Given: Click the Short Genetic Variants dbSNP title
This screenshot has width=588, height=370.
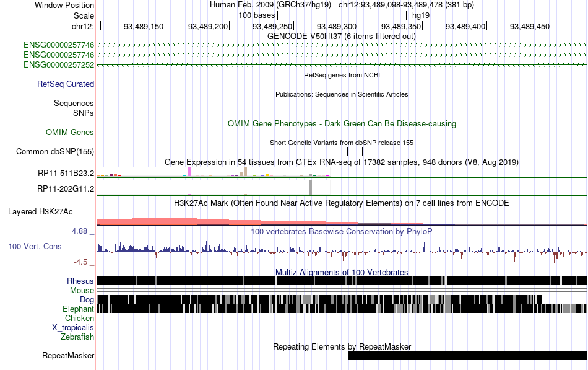Looking at the screenshot, I should [342, 143].
